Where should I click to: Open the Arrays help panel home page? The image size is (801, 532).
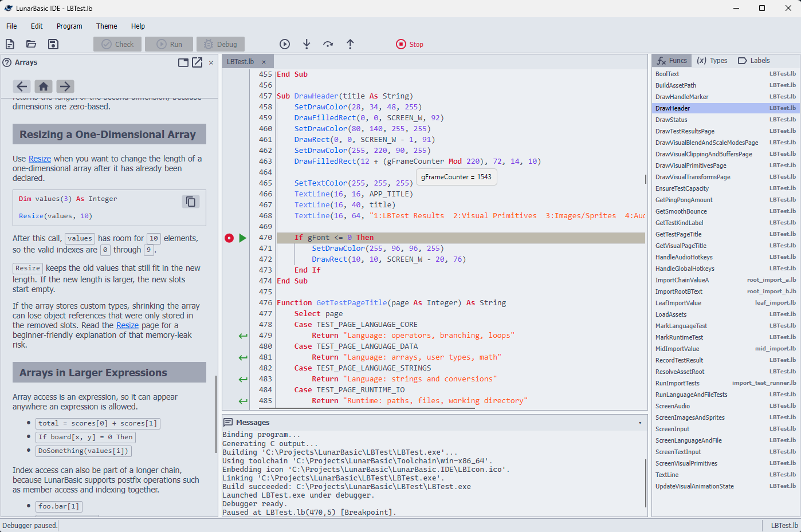coord(43,86)
